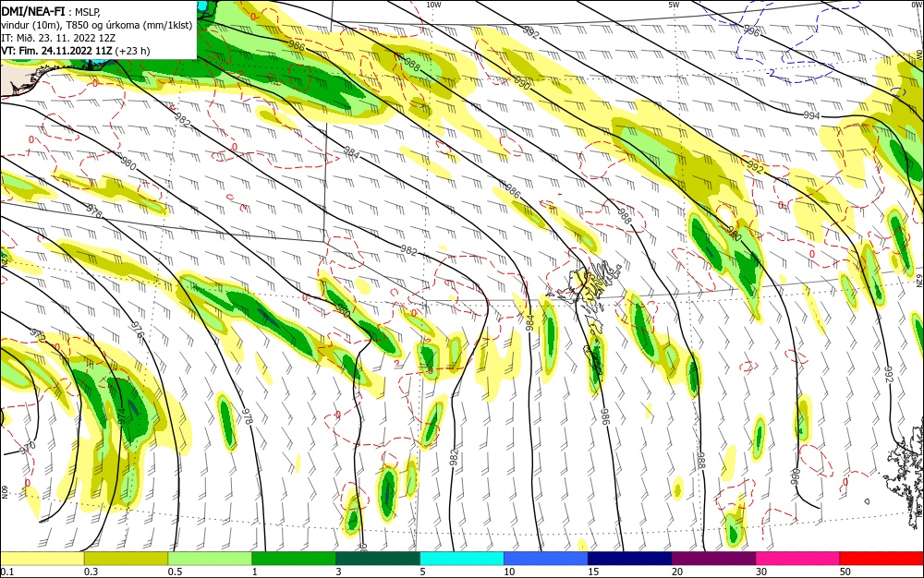Select the green 1–3 legend color band

point(294,559)
